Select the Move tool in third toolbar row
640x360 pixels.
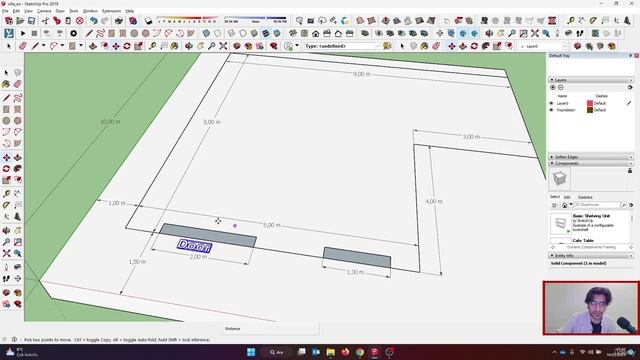click(x=116, y=46)
